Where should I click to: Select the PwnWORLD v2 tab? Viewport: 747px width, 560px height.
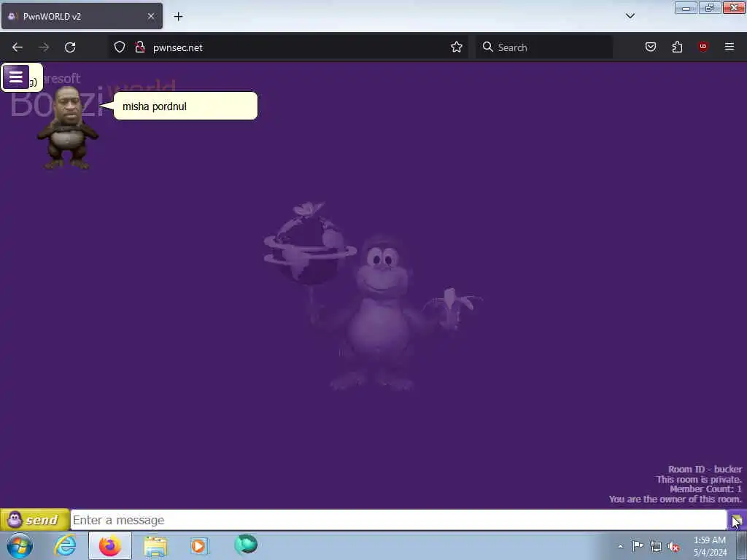pyautogui.click(x=82, y=16)
